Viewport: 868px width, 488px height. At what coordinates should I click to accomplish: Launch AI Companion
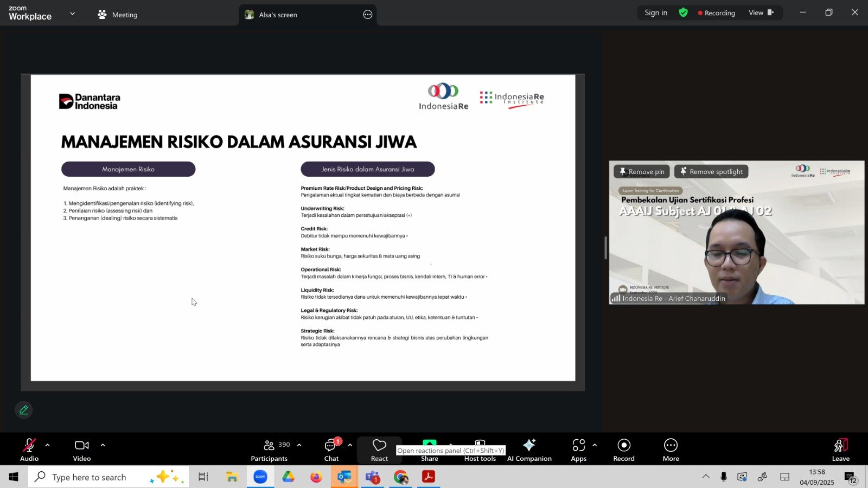point(529,450)
